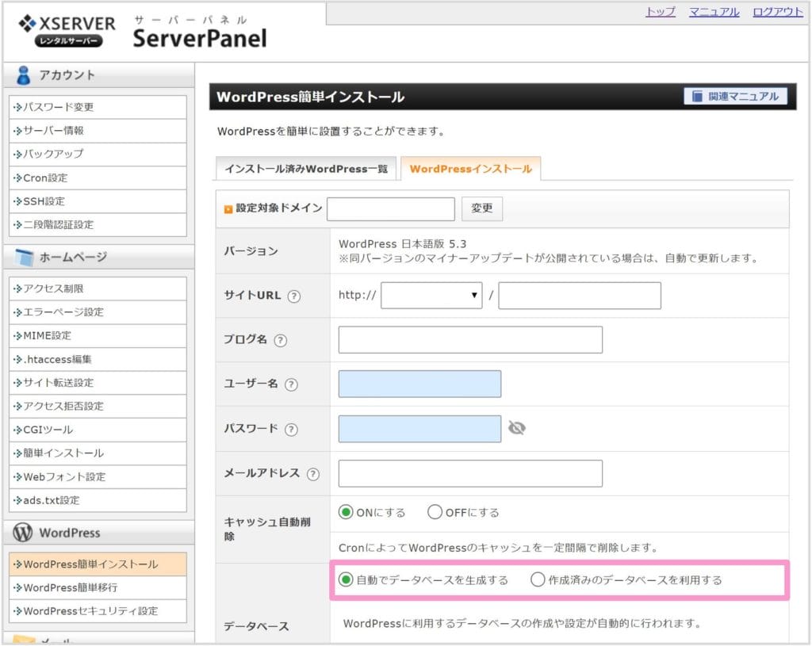Switch to インストール済みWordPress一覧 tab
Screen dimensions: 812x646
coord(305,169)
